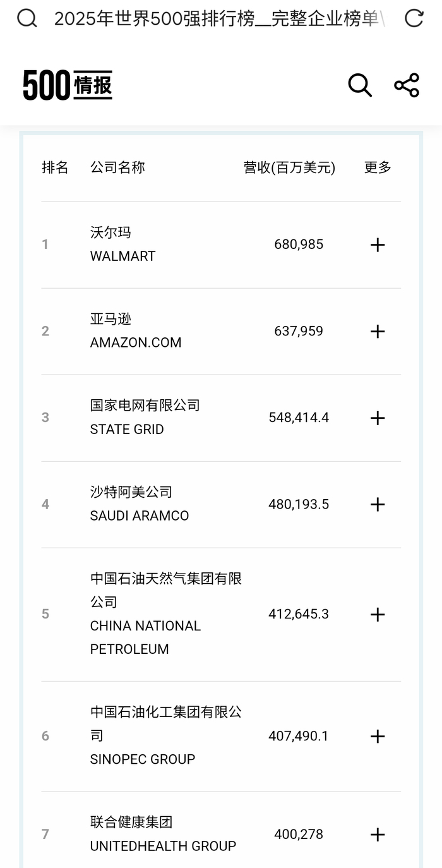Open 沙特阿美公司 SAUDI ARAMCO entry
The image size is (442, 868).
[x=140, y=504]
